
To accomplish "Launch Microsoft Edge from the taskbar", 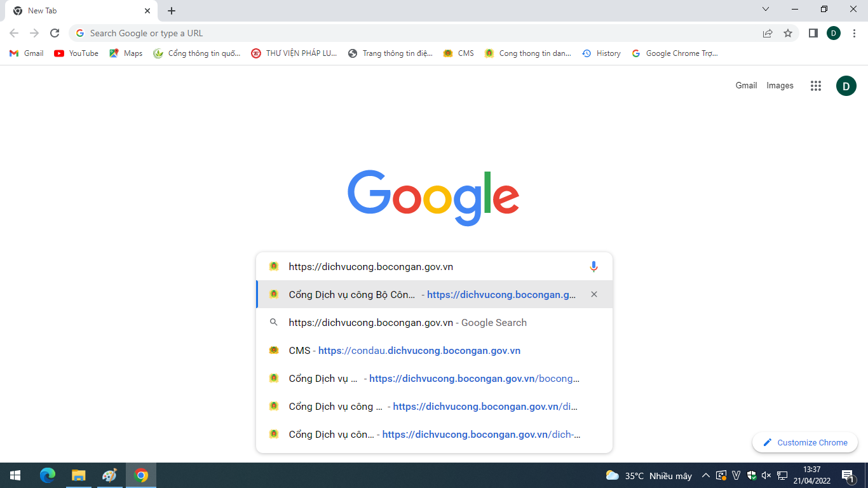I will [48, 475].
